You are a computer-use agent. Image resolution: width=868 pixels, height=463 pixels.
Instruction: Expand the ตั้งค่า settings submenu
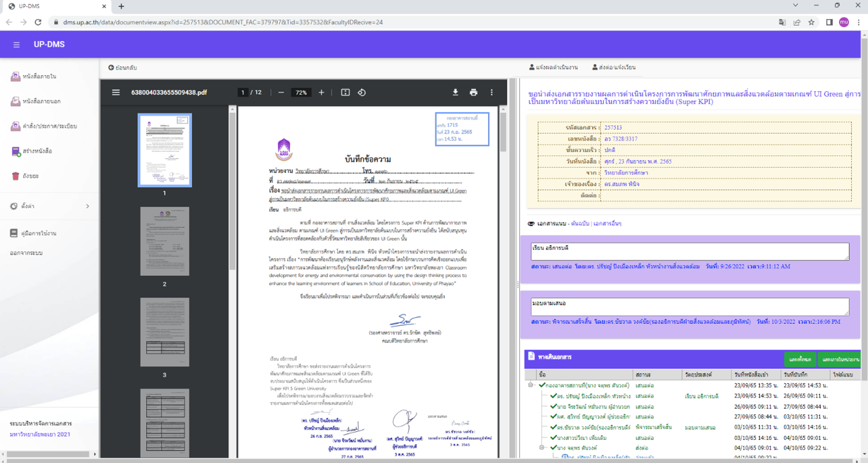tap(87, 206)
